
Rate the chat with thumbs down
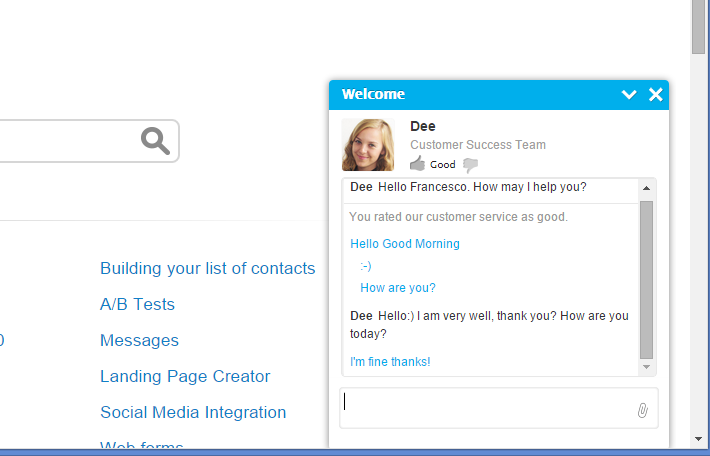[x=470, y=165]
